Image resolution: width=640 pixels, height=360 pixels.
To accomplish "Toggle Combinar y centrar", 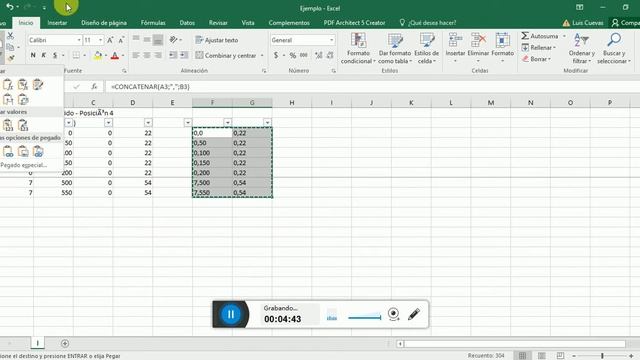I will [226, 55].
